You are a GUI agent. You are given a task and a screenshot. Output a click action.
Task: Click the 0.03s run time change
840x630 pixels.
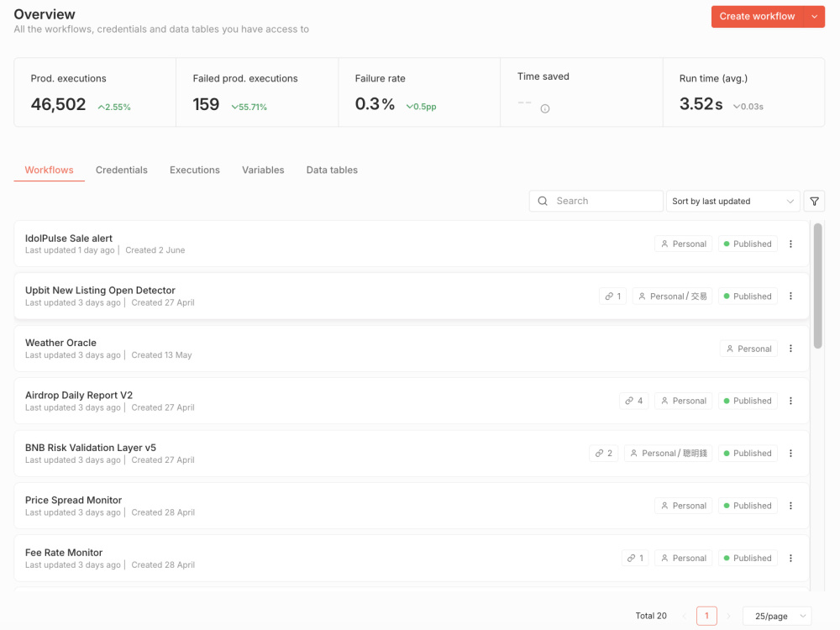748,107
